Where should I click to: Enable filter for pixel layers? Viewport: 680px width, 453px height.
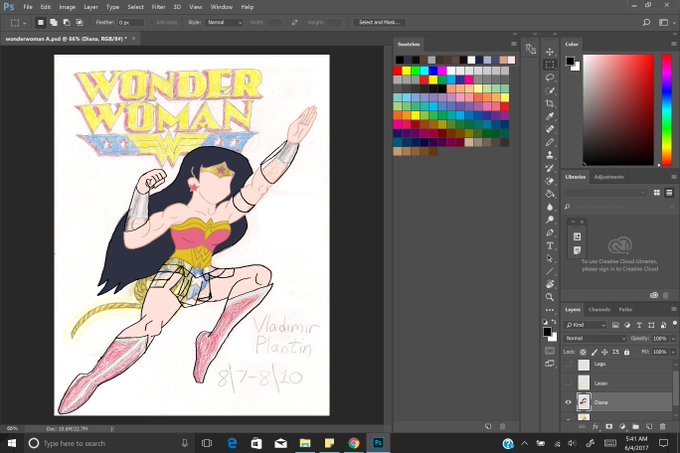point(615,325)
